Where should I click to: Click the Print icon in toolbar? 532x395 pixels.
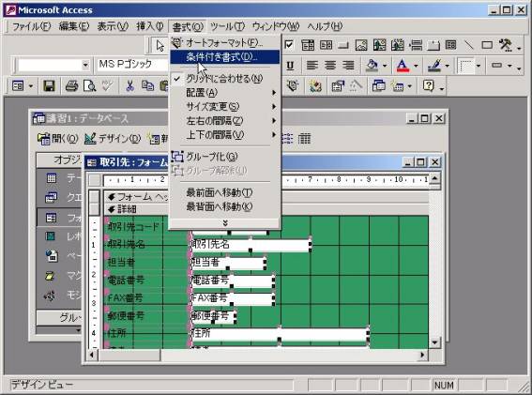tap(71, 86)
